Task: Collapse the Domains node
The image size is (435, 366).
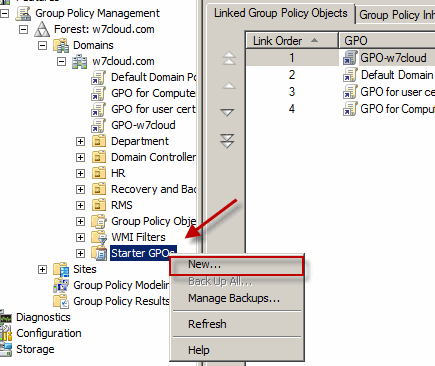Action: coord(42,46)
